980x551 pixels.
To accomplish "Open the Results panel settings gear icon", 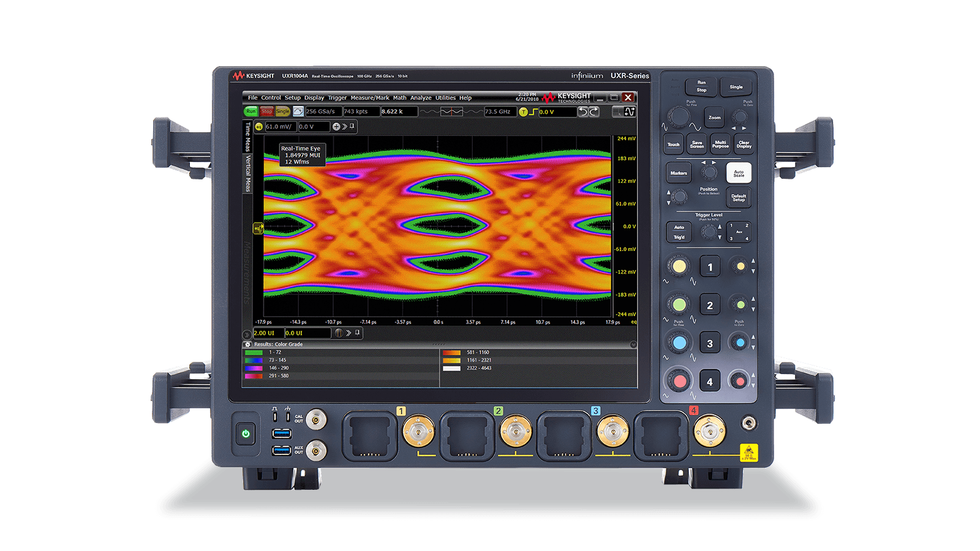I will 248,344.
